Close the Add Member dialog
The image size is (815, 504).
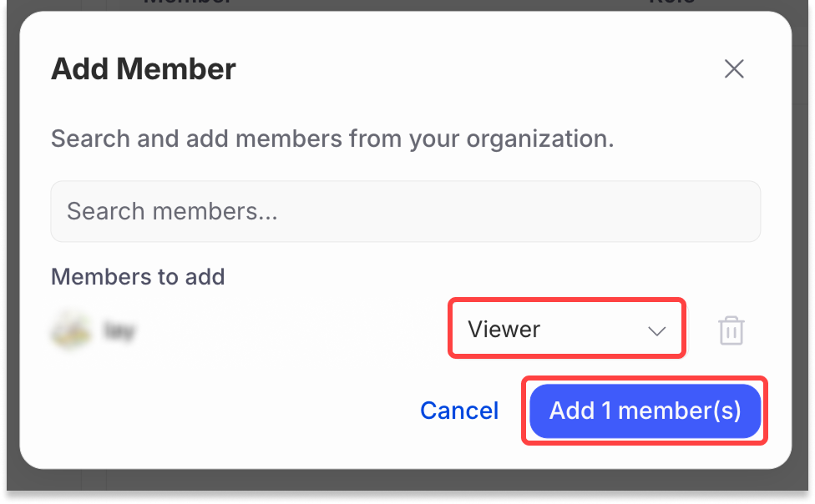734,68
